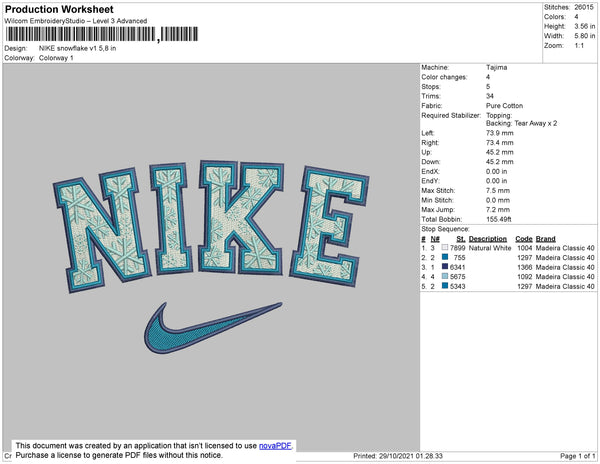Click the color swatch beside stitch count 755
The image size is (600, 464).
445,257
